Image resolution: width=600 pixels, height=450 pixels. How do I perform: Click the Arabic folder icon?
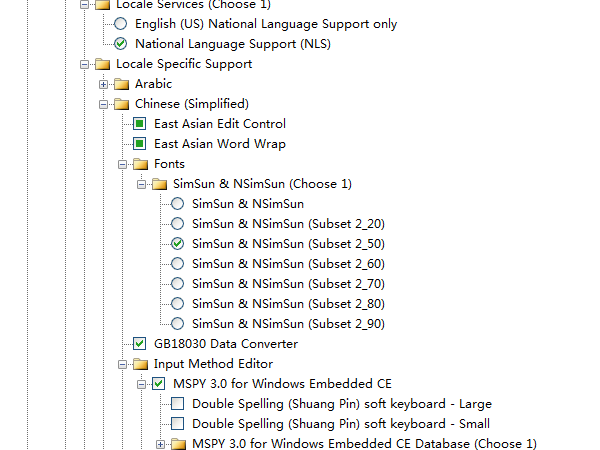[121, 84]
